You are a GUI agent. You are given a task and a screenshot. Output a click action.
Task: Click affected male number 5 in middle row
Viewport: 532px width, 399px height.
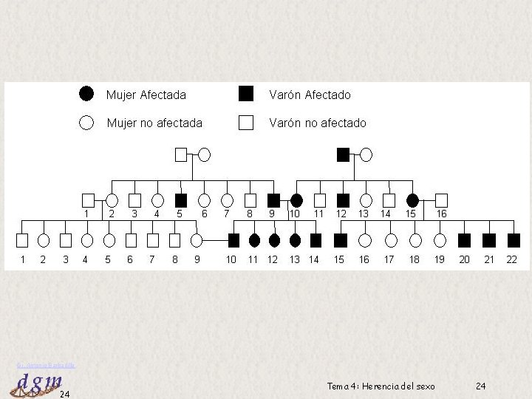180,200
